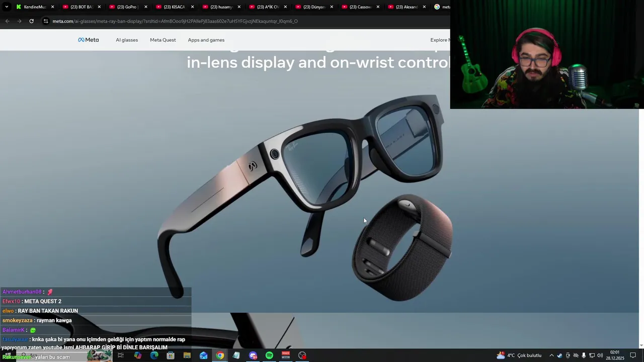Show hidden system tray icons
The width and height of the screenshot is (644, 362).
click(551, 355)
